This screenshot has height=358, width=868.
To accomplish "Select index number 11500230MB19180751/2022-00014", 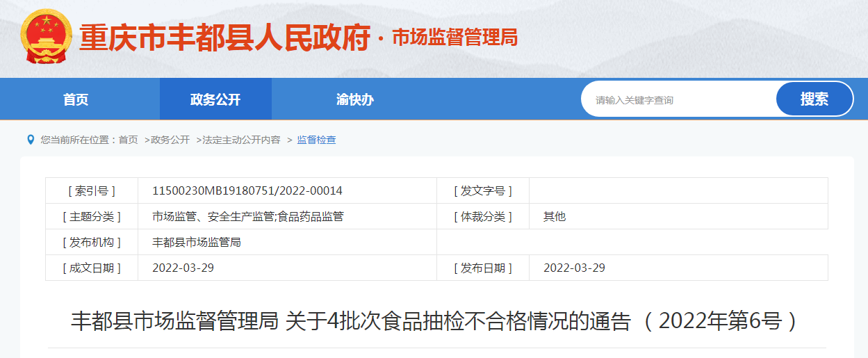I will coord(247,190).
